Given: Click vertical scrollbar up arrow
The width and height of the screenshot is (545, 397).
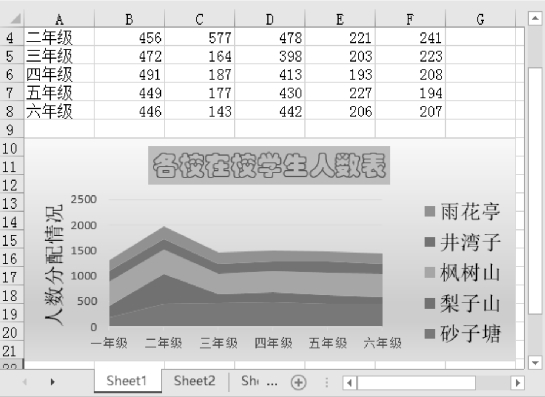Looking at the screenshot, I should (x=535, y=18).
